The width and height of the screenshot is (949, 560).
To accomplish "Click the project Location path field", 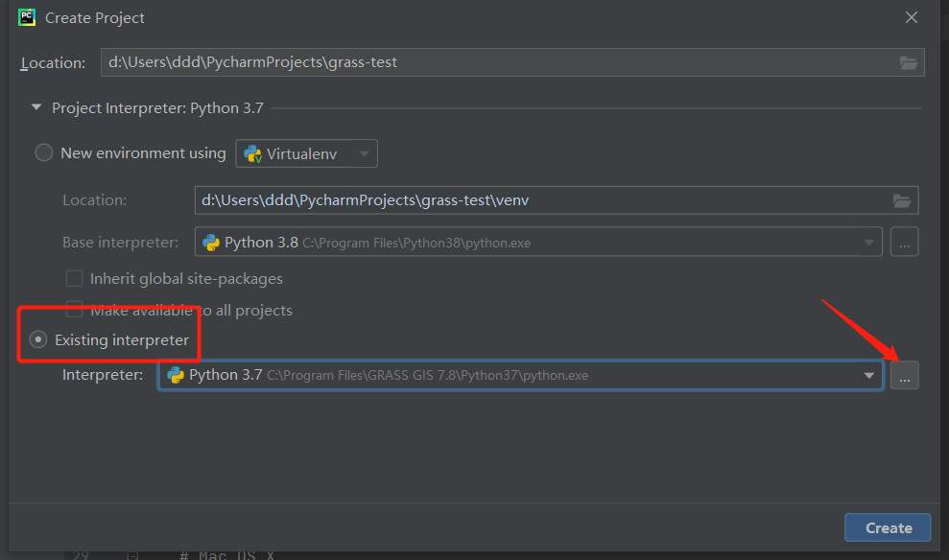I will click(512, 62).
